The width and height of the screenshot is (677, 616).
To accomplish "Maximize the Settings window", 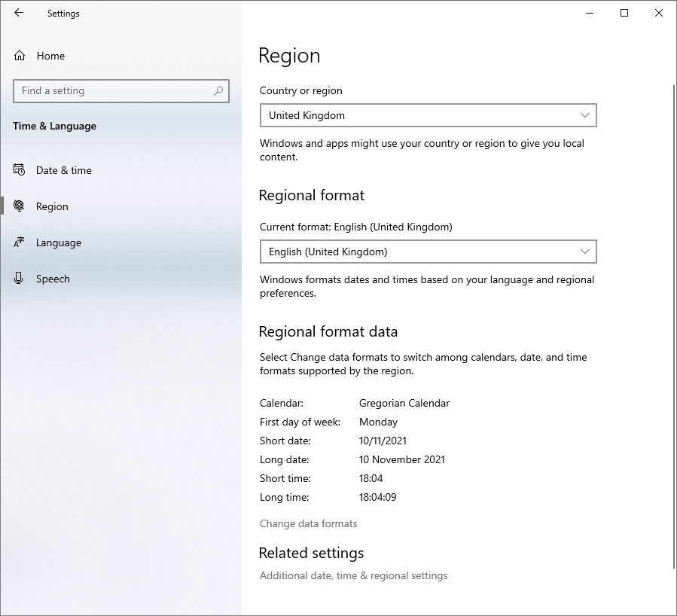I will (x=624, y=13).
